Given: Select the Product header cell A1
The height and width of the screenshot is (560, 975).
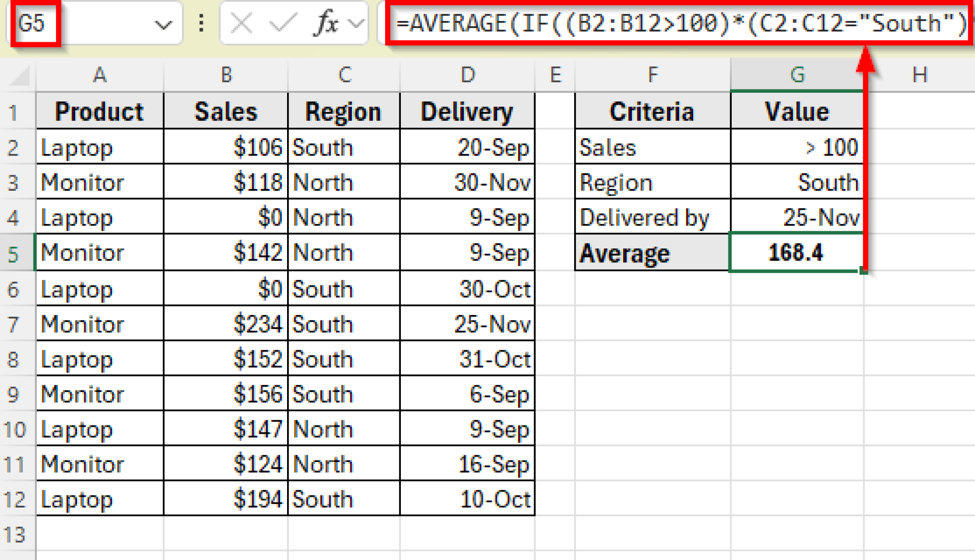Looking at the screenshot, I should (99, 111).
